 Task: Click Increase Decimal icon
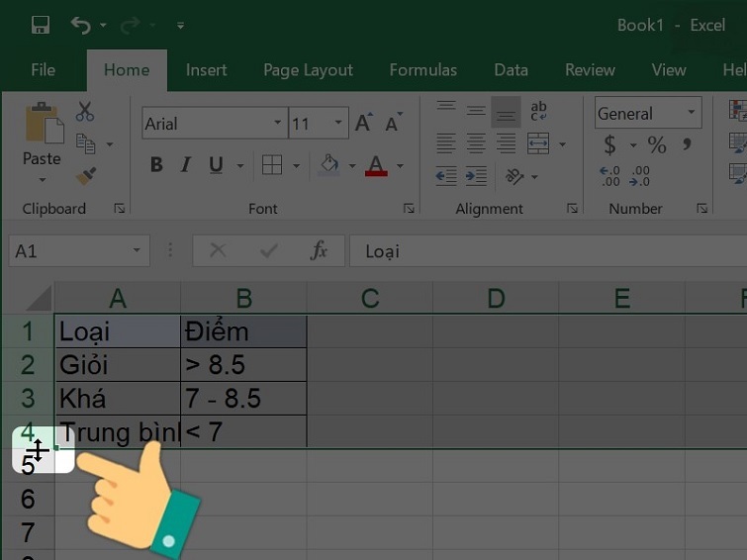(x=609, y=176)
